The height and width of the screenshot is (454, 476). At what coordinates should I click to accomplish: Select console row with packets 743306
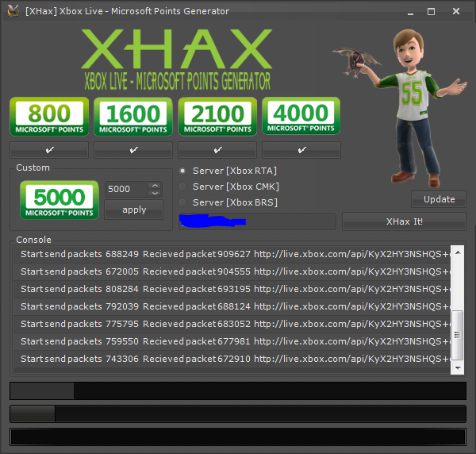(232, 359)
